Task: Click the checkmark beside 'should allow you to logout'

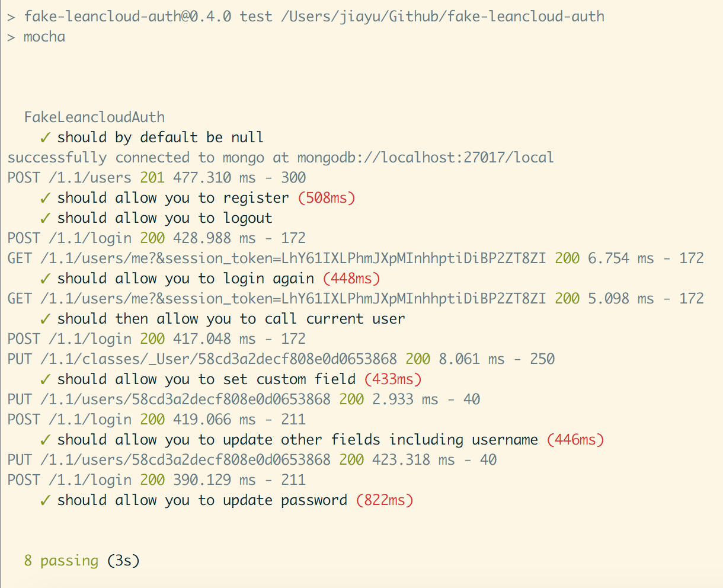Action: point(45,218)
